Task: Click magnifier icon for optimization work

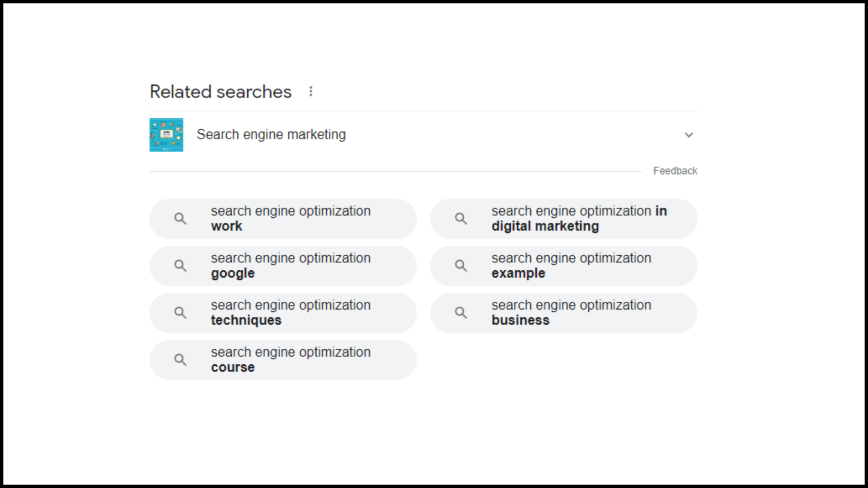Action: (x=180, y=219)
